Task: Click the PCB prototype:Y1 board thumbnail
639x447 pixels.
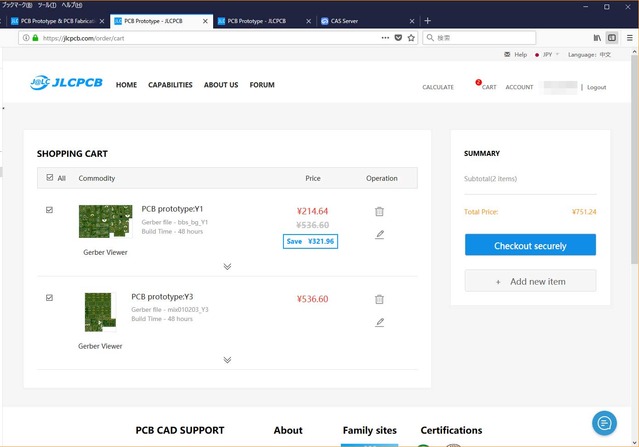Action: pos(106,221)
